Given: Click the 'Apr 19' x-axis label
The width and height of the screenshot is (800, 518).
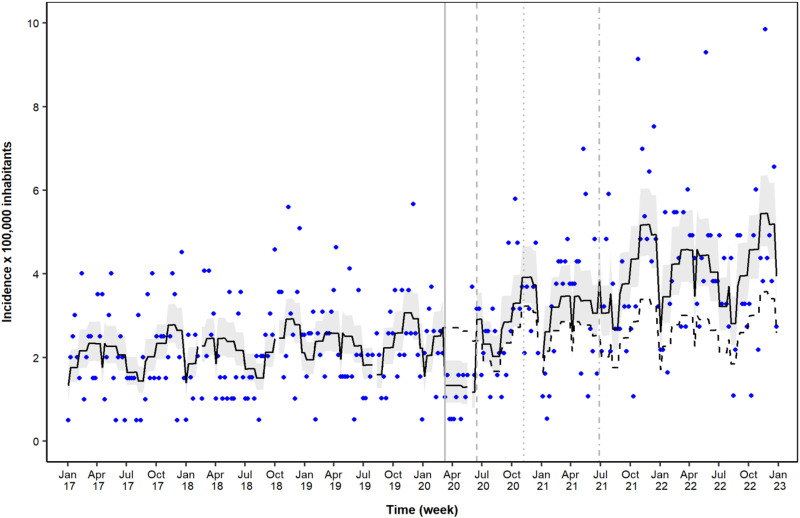Looking at the screenshot, I should [x=334, y=480].
